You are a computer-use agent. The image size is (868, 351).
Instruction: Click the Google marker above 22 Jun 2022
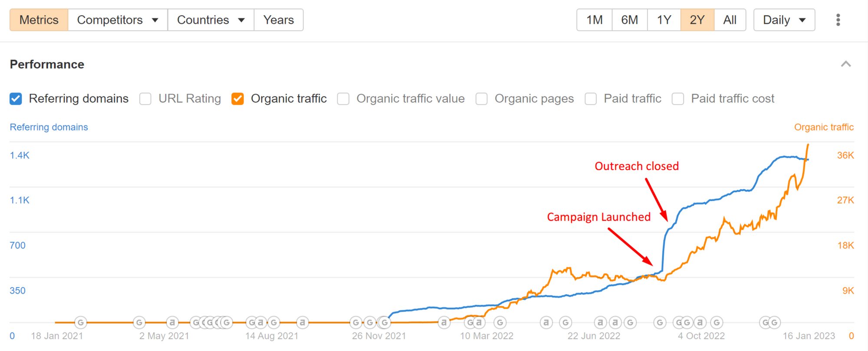tap(566, 322)
